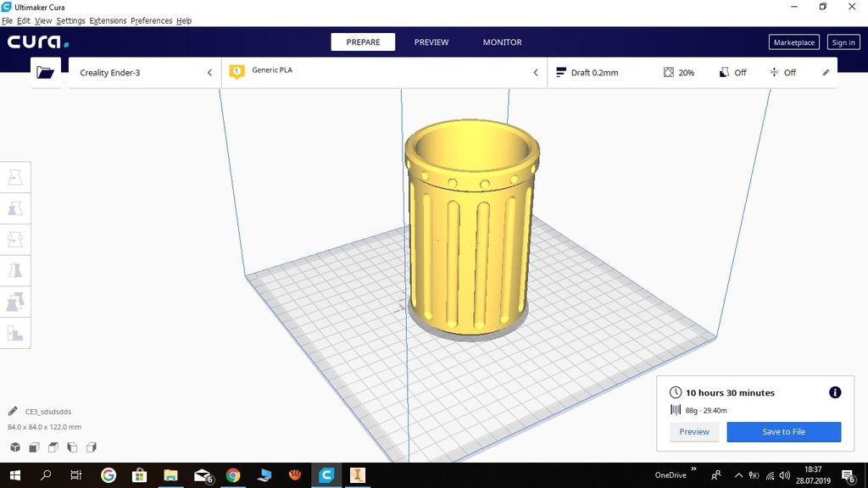This screenshot has width=868, height=488.
Task: Open Windows Start menu
Action: (x=15, y=475)
